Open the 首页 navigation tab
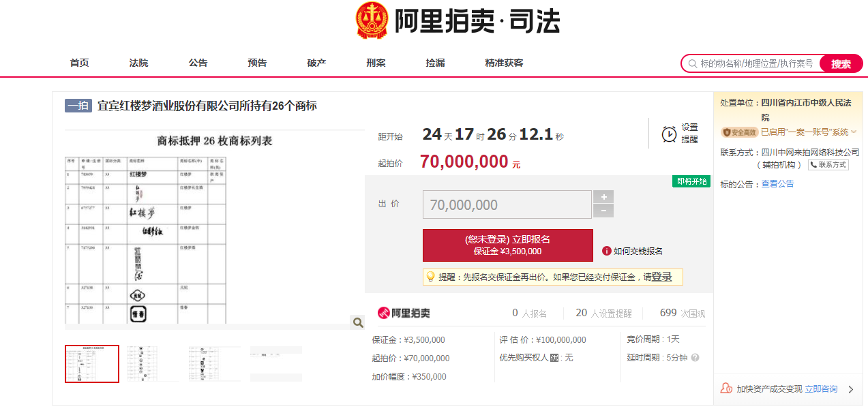This screenshot has height=413, width=868. coord(79,63)
